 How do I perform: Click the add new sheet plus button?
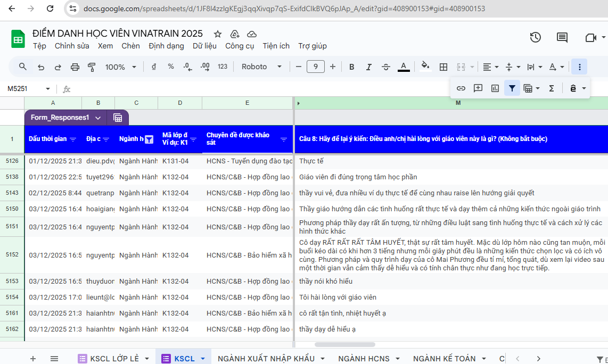click(x=33, y=359)
